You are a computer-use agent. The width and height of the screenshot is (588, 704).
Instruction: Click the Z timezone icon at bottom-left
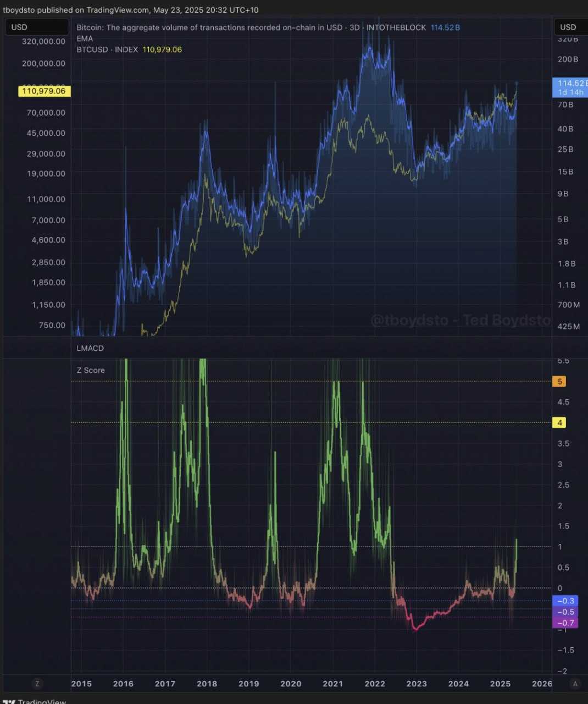37,684
